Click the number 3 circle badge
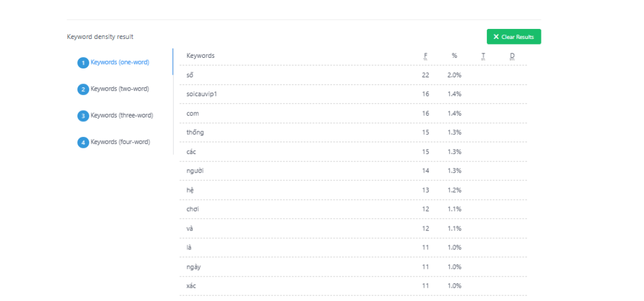 coord(83,116)
